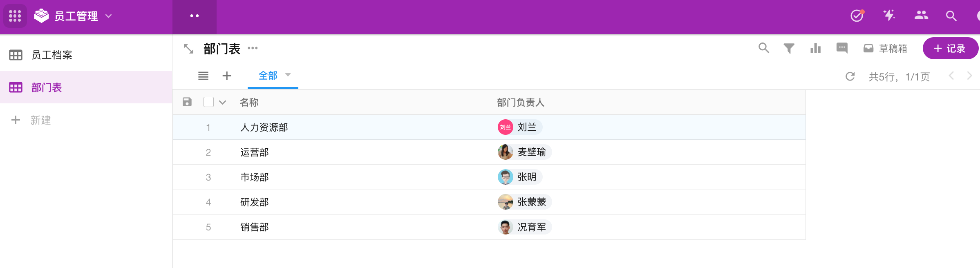Image resolution: width=980 pixels, height=268 pixels.
Task: Open the comments chat bubble icon
Action: click(842, 48)
